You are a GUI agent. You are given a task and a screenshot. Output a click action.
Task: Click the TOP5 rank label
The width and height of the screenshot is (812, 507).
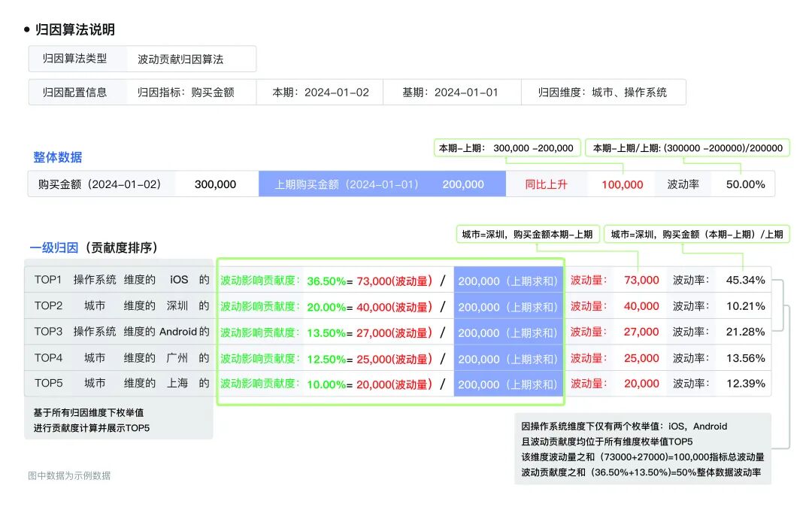(48, 383)
